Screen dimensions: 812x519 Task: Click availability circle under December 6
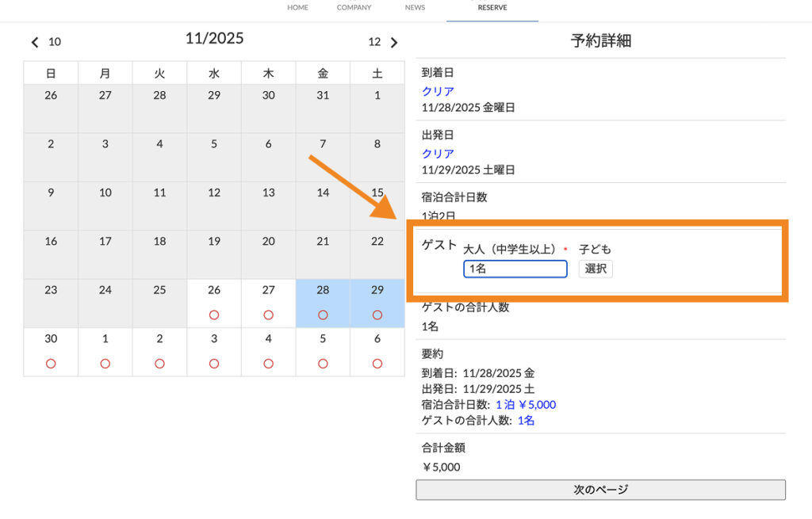377,364
